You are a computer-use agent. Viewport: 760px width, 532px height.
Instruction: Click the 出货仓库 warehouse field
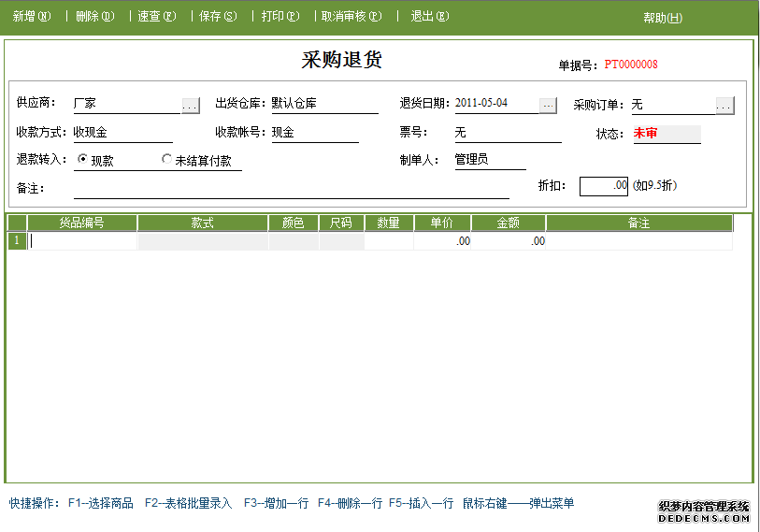pos(323,104)
